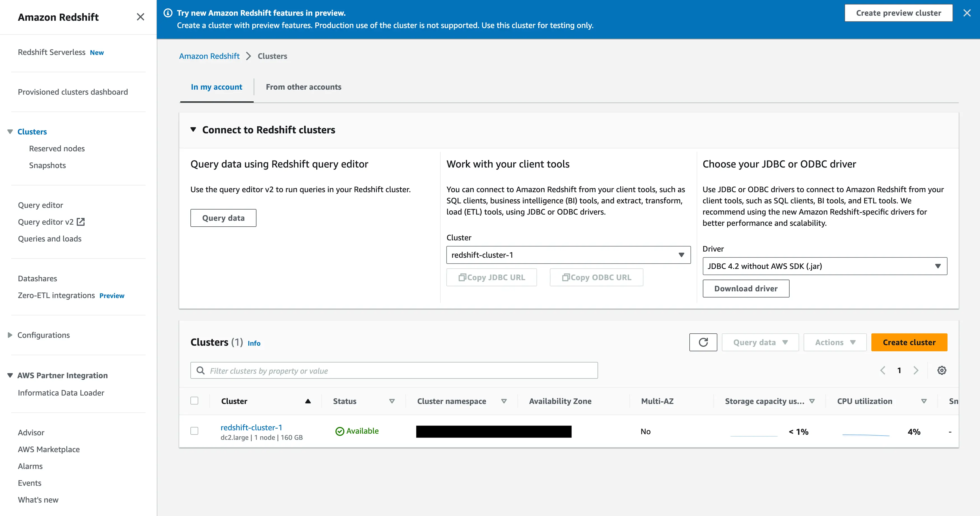This screenshot has width=980, height=516.
Task: Open table display preferences gear
Action: (942, 370)
